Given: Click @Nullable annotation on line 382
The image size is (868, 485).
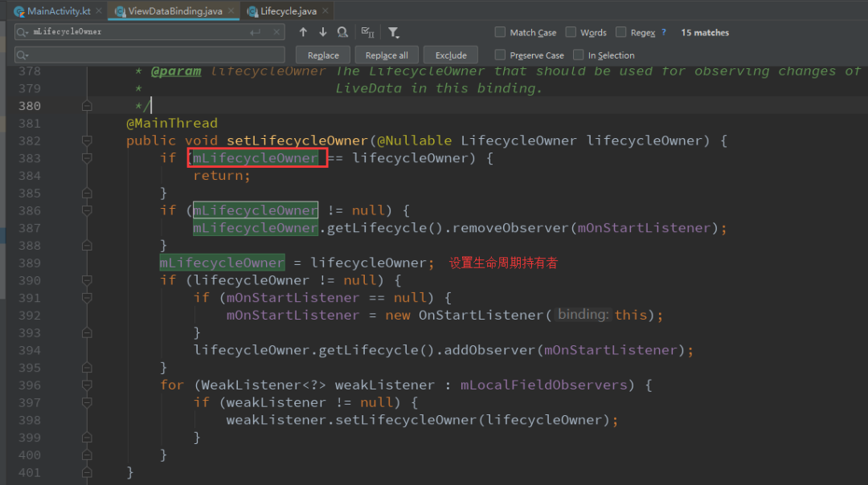Looking at the screenshot, I should click(x=415, y=141).
